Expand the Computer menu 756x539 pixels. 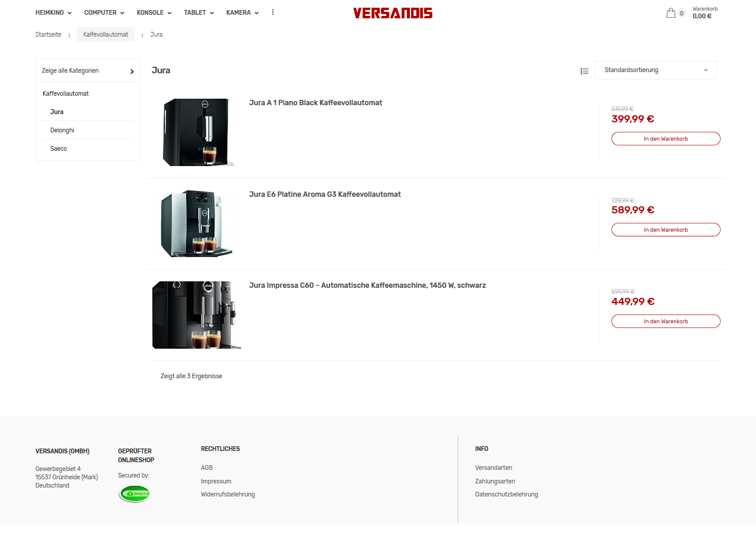pos(105,12)
